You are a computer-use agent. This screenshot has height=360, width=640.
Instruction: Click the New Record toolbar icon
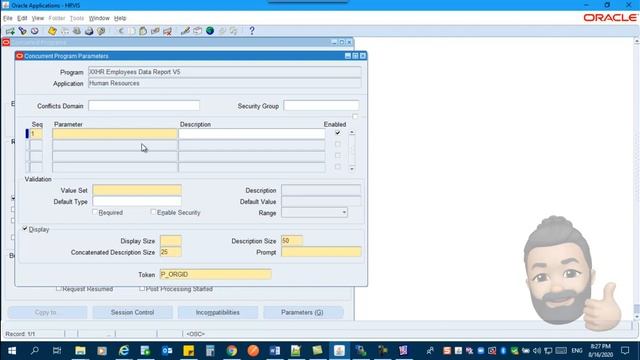(x=10, y=31)
